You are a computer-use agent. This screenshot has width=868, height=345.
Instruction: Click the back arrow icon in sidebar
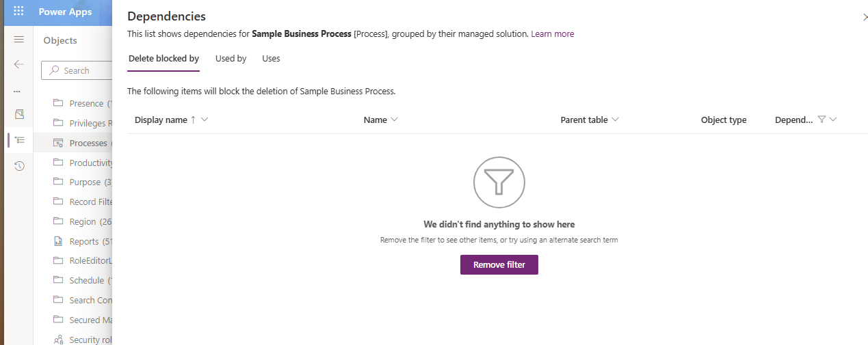[x=19, y=64]
